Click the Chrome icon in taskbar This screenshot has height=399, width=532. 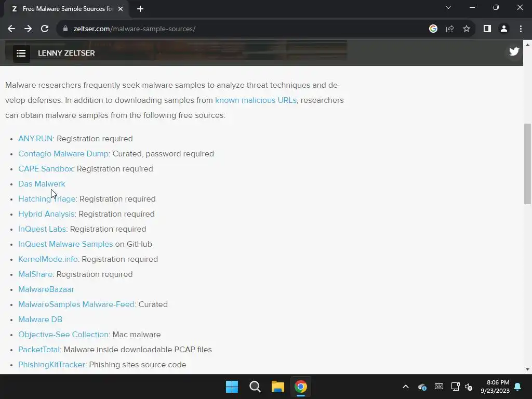(301, 387)
